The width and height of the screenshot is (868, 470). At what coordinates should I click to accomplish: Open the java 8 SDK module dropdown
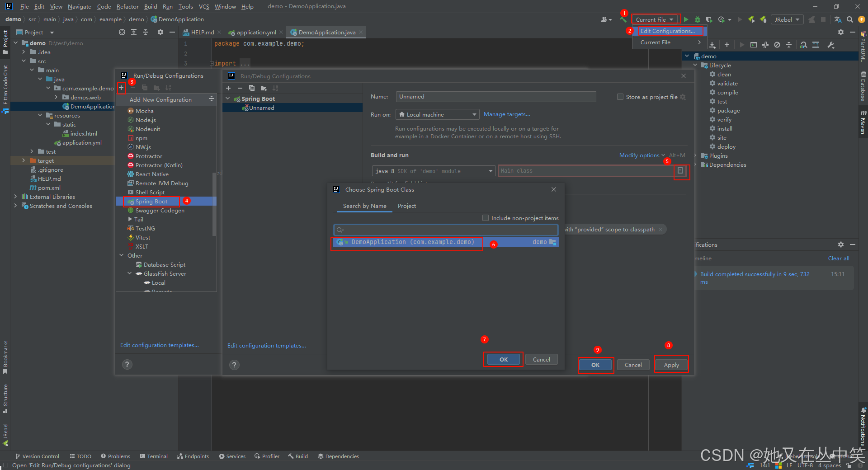(x=434, y=171)
